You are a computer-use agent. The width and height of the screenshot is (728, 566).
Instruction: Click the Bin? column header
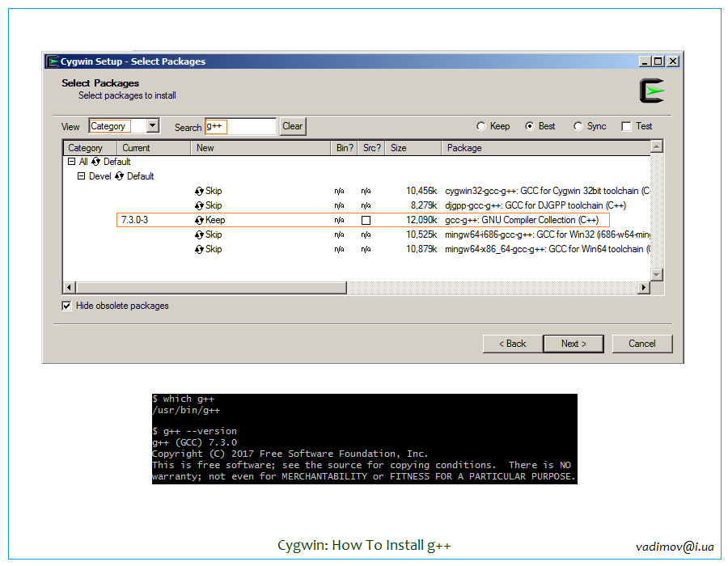tap(345, 148)
